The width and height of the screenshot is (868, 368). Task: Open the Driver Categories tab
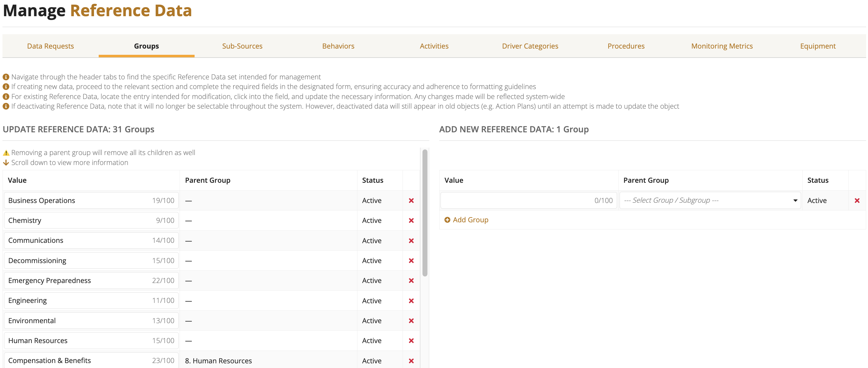point(530,46)
